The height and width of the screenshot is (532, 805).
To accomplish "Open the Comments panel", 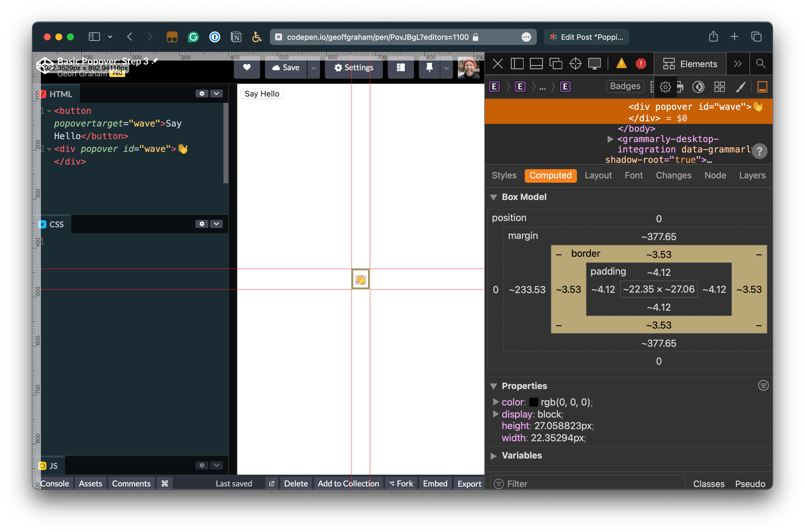I will pos(131,484).
